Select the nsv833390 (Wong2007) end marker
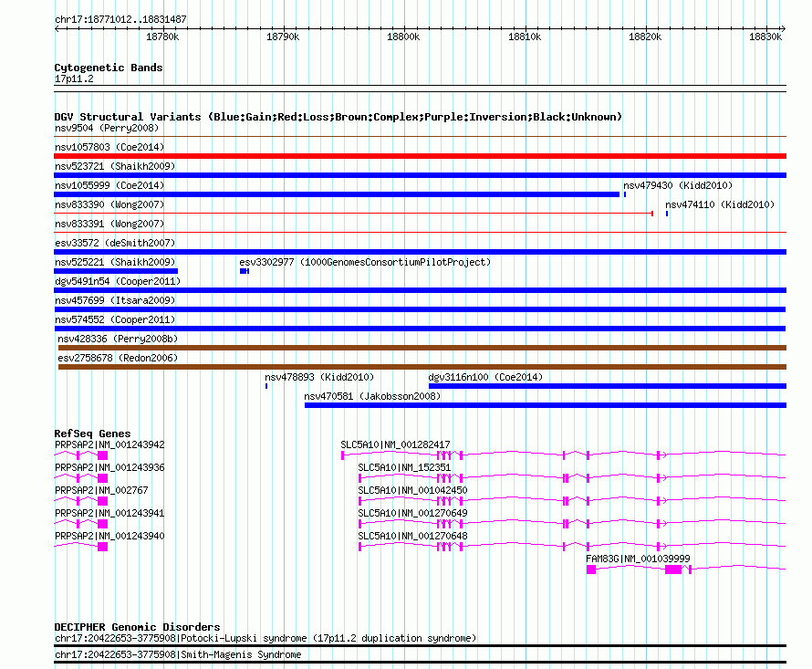 [x=652, y=214]
